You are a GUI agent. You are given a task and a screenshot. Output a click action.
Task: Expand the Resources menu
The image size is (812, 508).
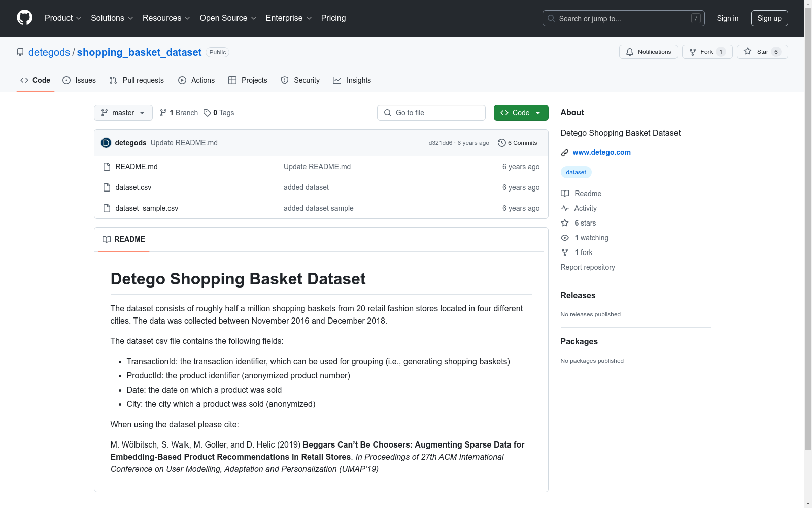point(166,18)
